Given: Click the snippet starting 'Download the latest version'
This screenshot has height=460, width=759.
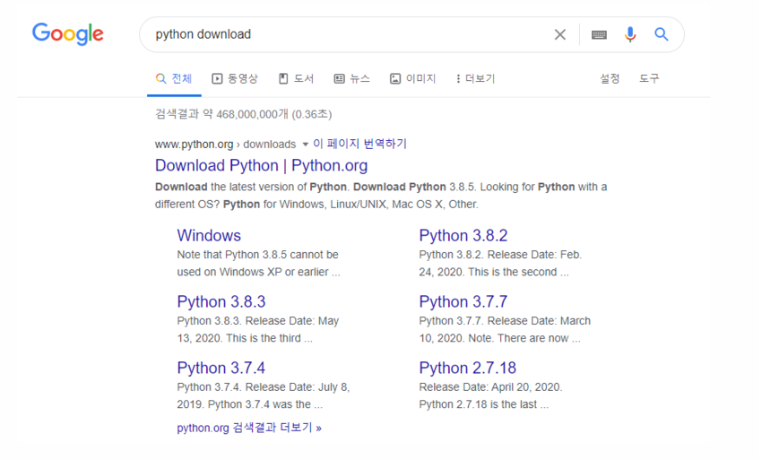Looking at the screenshot, I should [x=381, y=196].
